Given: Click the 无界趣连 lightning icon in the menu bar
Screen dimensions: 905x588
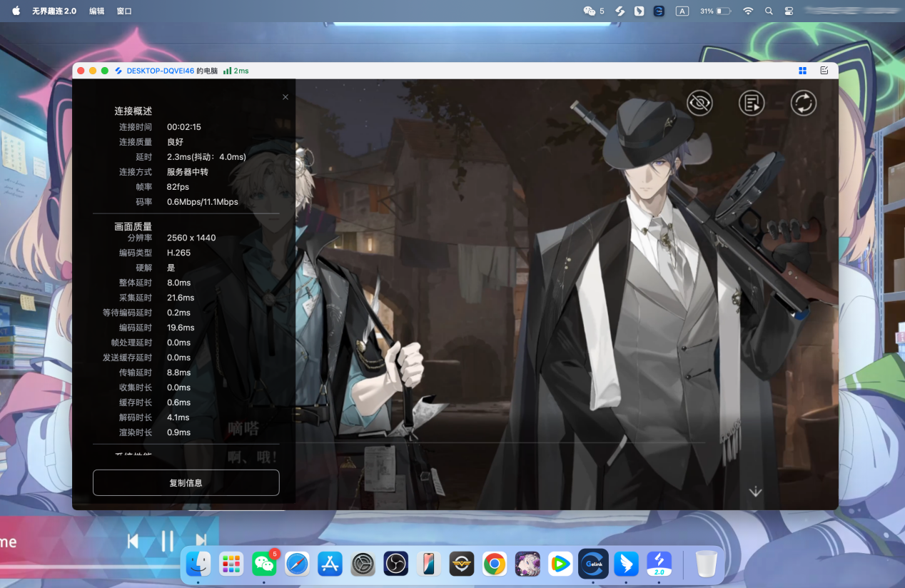Looking at the screenshot, I should pos(620,11).
